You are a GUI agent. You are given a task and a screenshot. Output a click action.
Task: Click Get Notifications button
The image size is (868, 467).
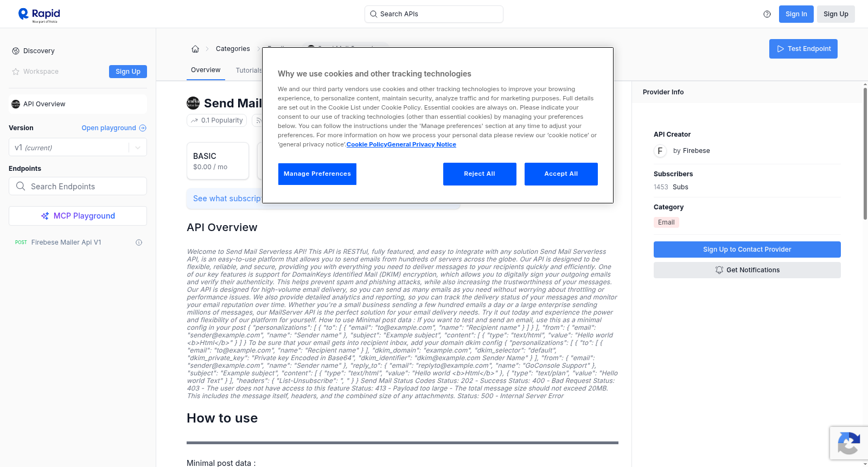747,270
